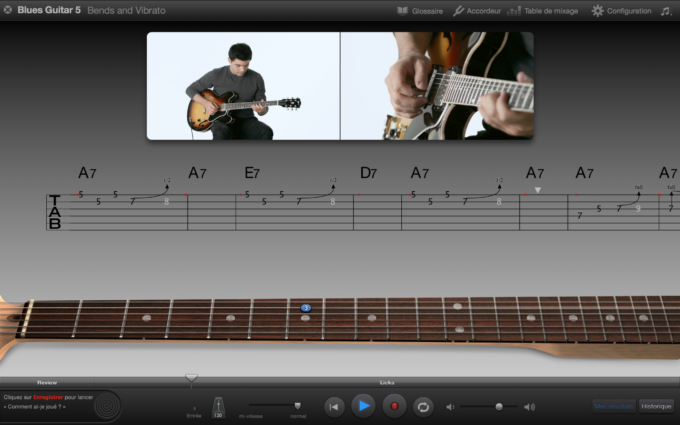Click the Entrée count-in control
This screenshot has height=425, width=680.
tap(194, 412)
